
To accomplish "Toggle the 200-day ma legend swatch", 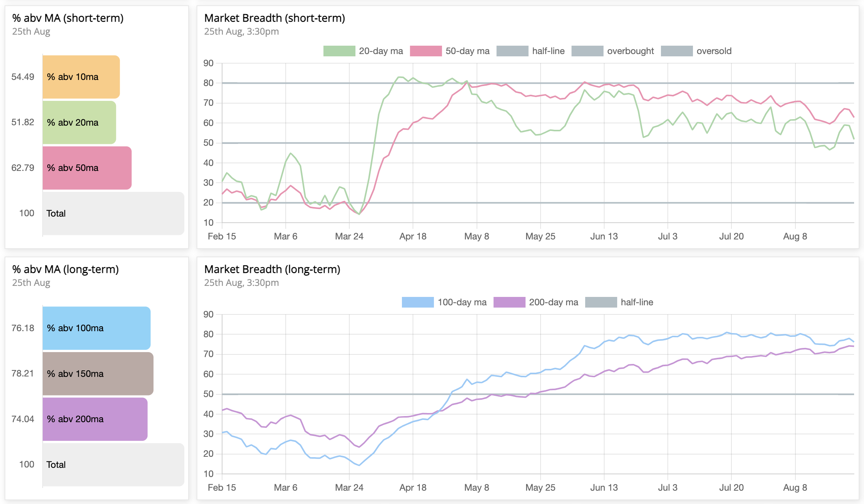I will 509,302.
